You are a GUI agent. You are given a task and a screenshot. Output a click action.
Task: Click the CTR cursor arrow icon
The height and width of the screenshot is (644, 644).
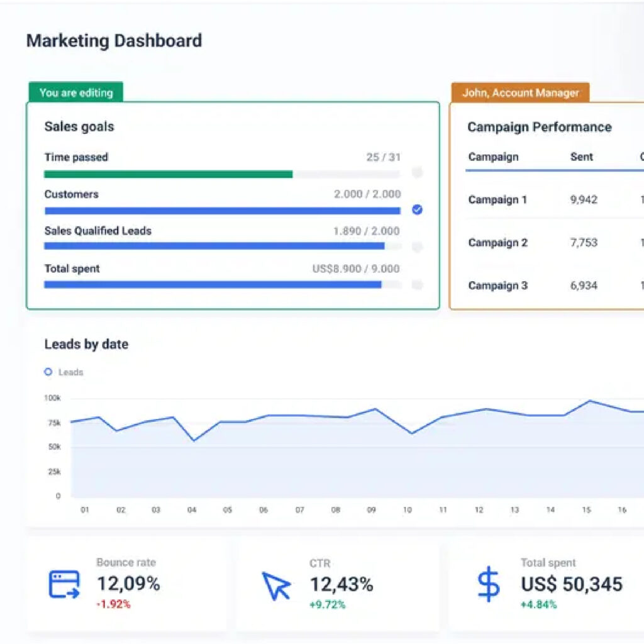tap(276, 586)
